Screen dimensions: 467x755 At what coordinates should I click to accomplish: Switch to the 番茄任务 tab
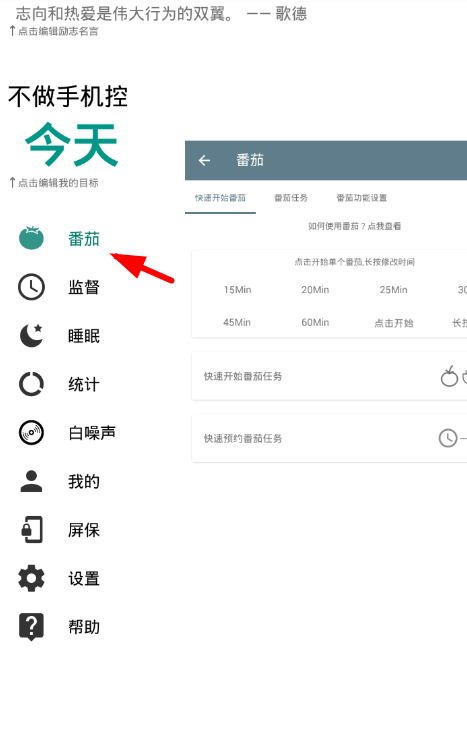[291, 198]
